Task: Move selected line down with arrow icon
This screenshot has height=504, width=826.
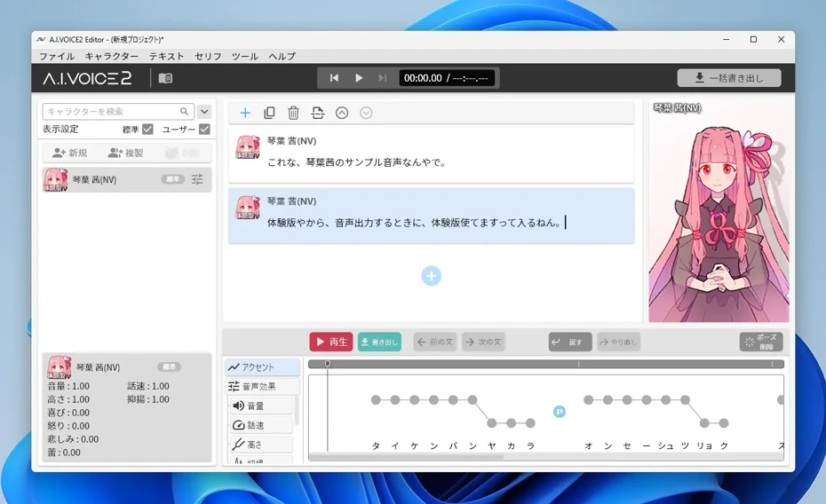Action: 366,113
